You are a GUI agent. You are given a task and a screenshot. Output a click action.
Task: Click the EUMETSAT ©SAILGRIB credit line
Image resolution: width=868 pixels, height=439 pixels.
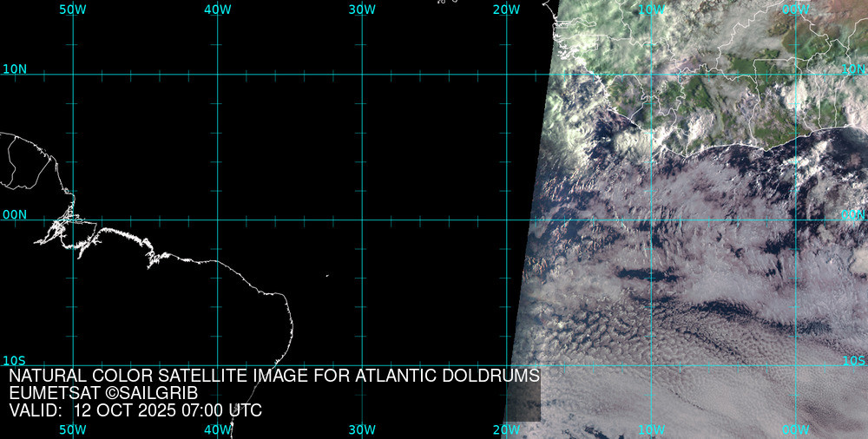coord(102,393)
